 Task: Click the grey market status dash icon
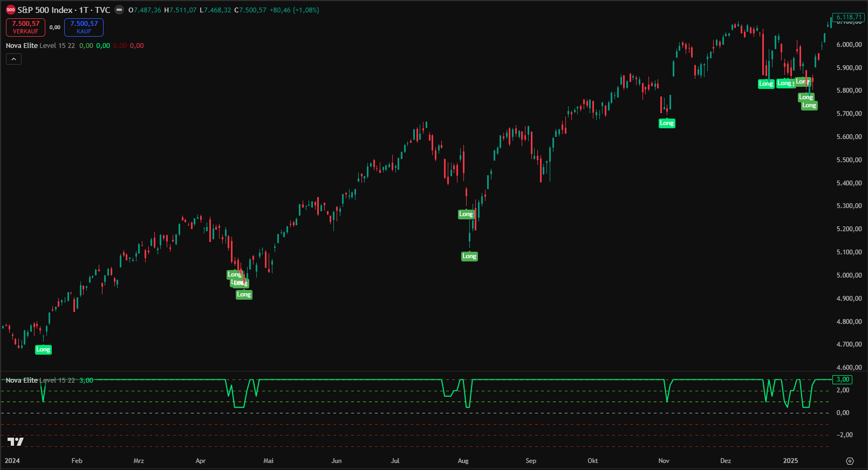click(x=119, y=10)
